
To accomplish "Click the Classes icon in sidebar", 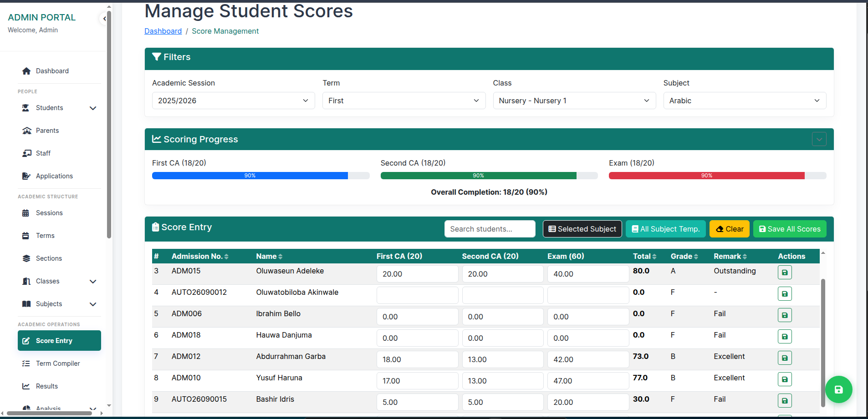I will click(26, 281).
